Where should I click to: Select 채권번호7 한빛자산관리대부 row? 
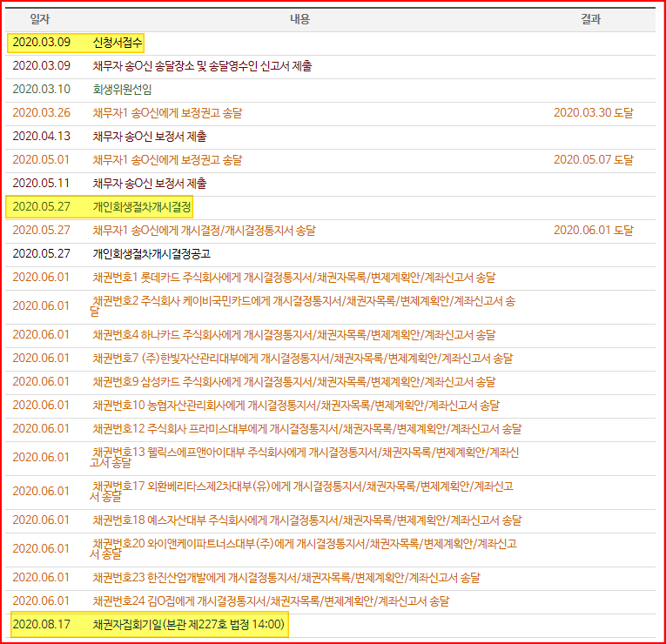[x=331, y=359]
